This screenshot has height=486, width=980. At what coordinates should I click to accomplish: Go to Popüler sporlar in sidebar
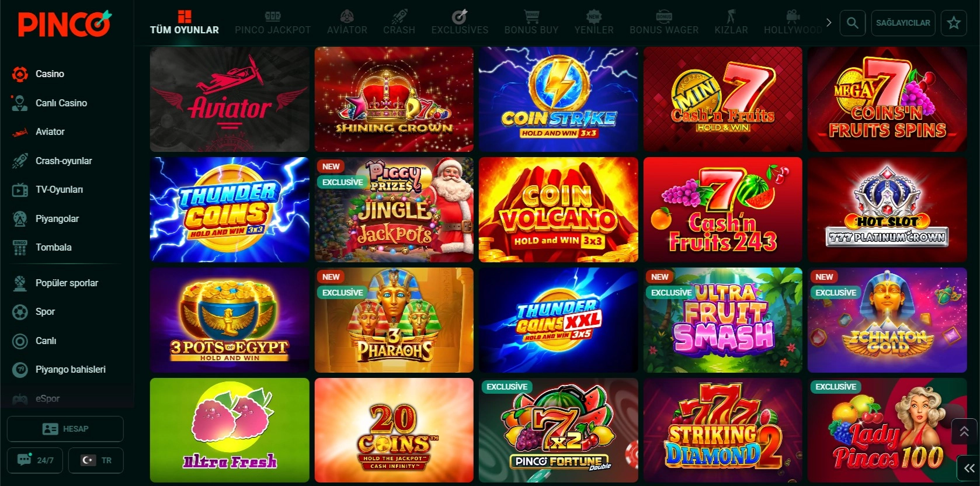67,283
